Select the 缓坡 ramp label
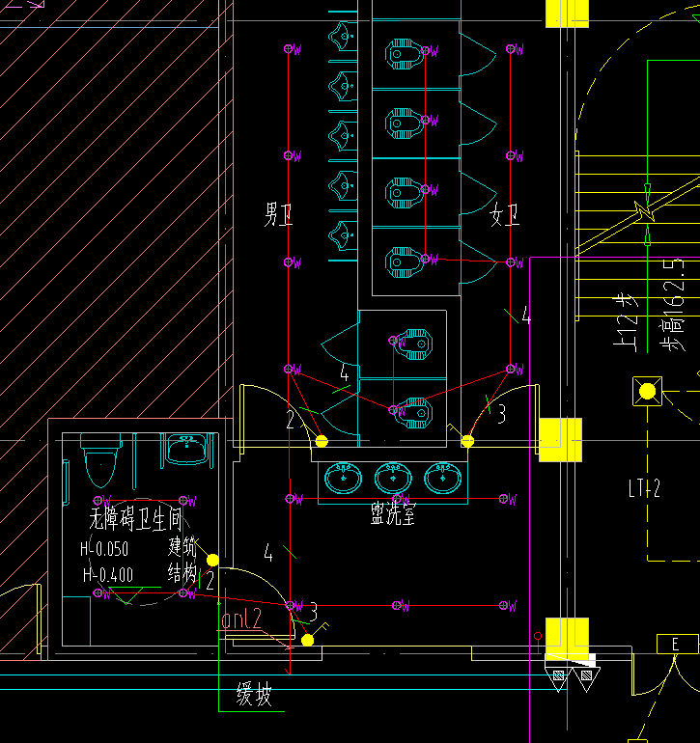The width and height of the screenshot is (700, 743). [x=254, y=695]
